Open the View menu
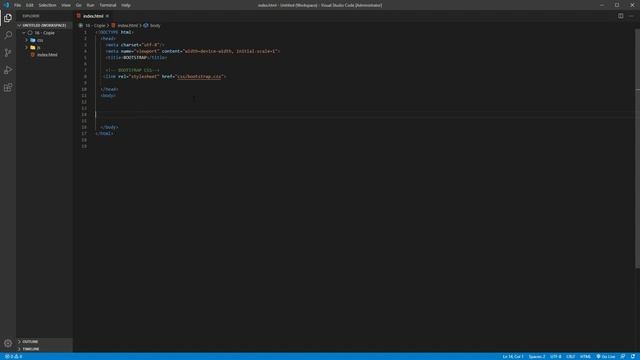 coord(66,5)
